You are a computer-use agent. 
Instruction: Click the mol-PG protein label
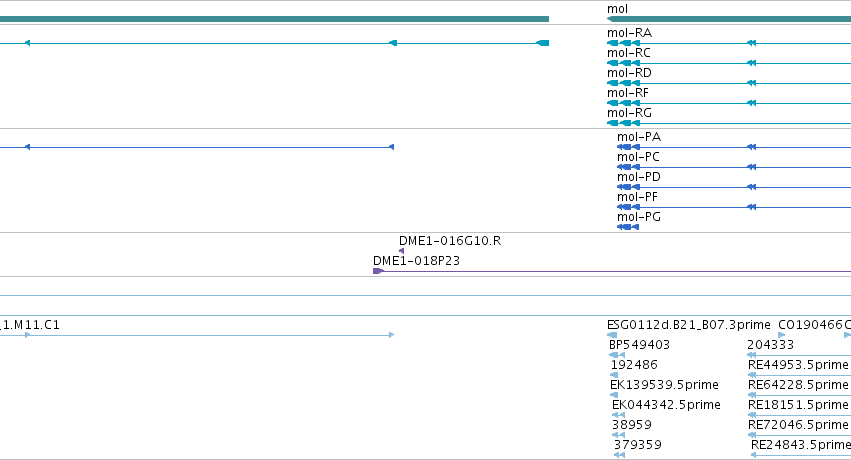coord(639,217)
